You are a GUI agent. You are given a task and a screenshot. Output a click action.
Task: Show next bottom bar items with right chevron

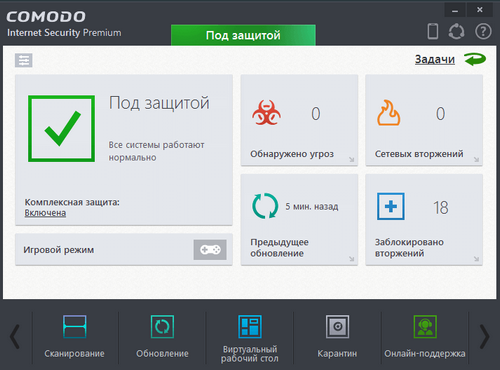(x=484, y=337)
